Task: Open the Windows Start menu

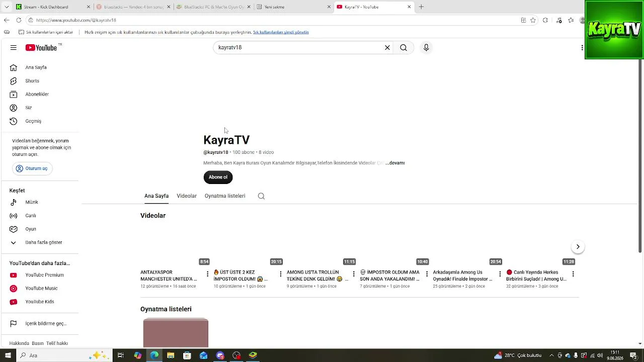Action: [x=8, y=355]
